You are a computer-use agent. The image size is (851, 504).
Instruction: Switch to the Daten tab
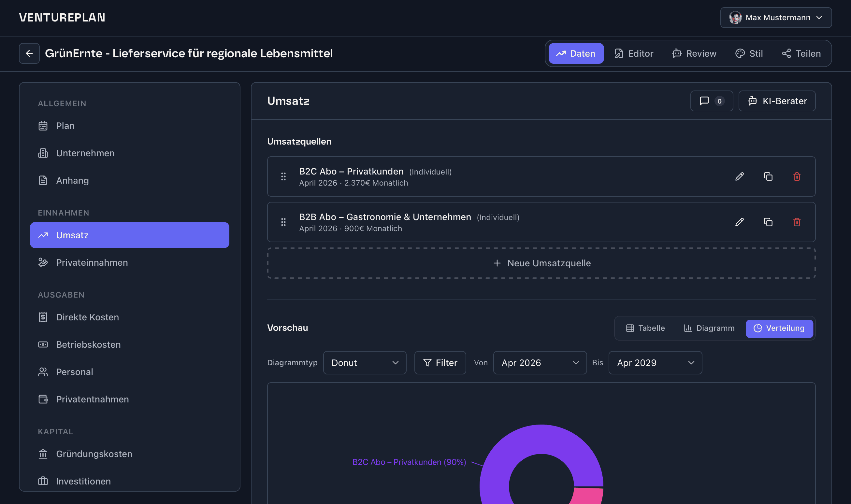[576, 53]
